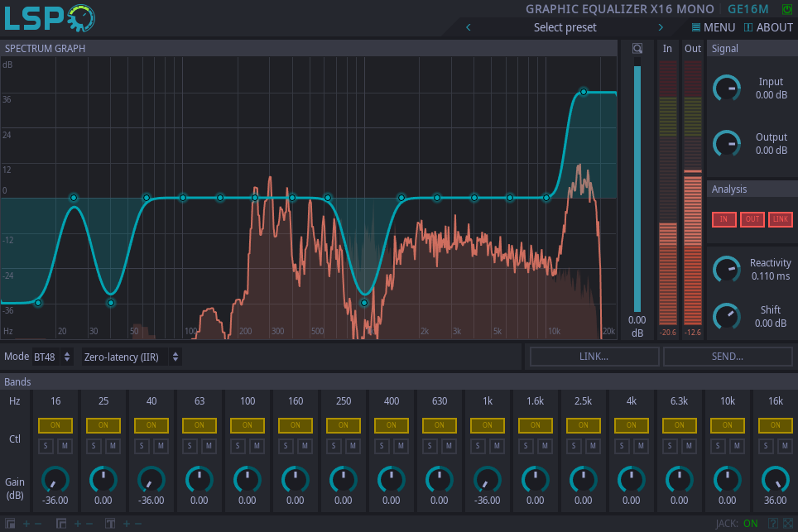The image size is (798, 532).
Task: Open the MENU
Action: point(713,27)
